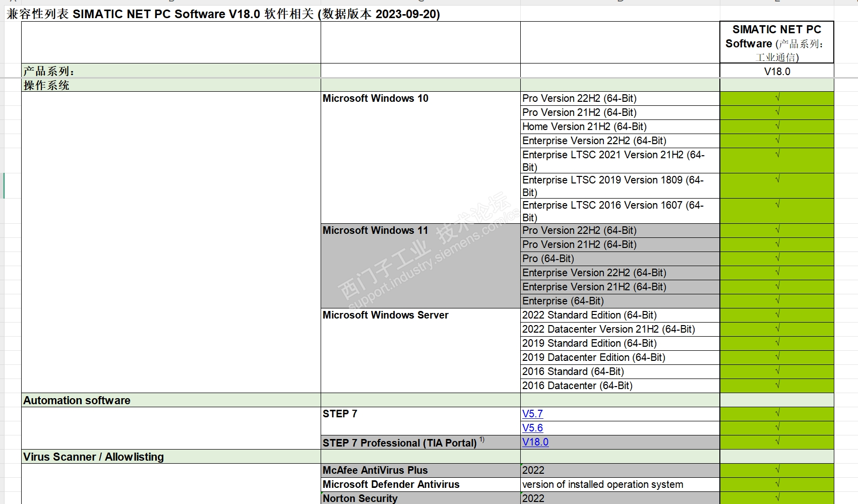The image size is (858, 504).
Task: Click Windows 11 'Enterprise Version 22H2 (64-Bit)' cell
Action: [x=620, y=273]
